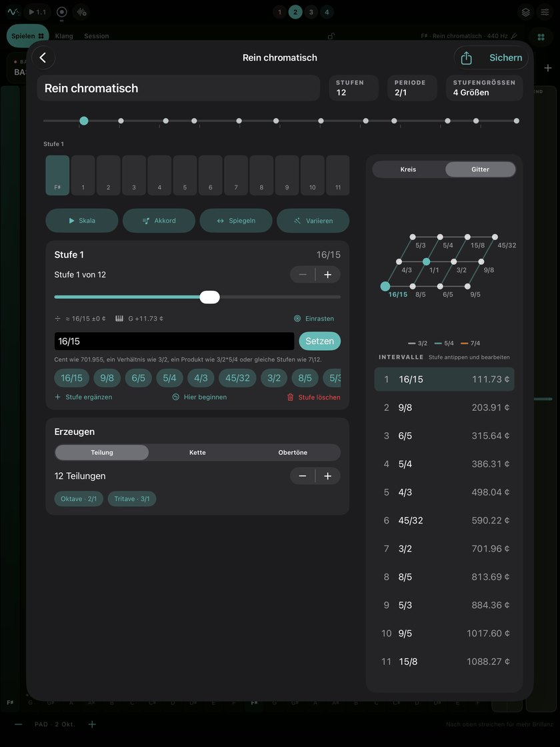Delete the step with Stufe löschen
Viewport: 560px width, 747px height.
313,397
